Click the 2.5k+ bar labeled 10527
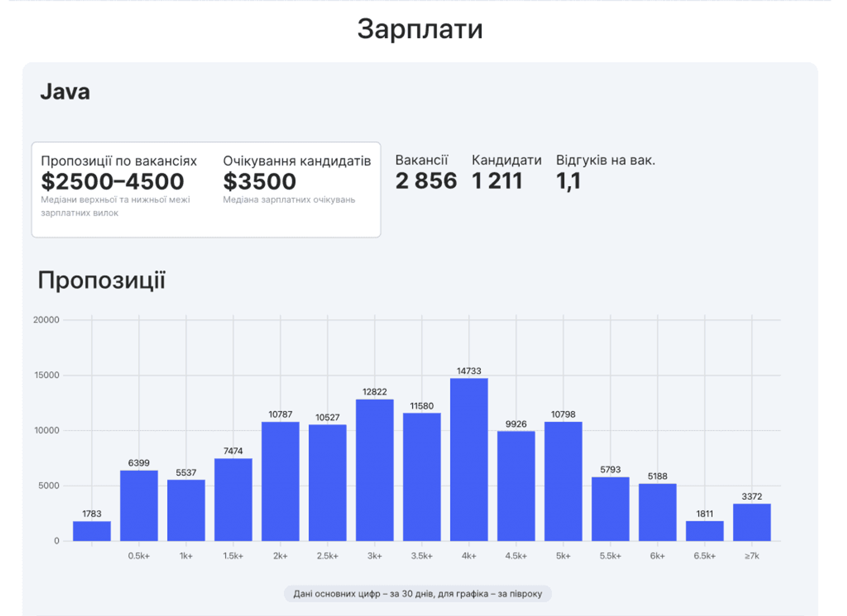The image size is (847, 616). tap(328, 482)
